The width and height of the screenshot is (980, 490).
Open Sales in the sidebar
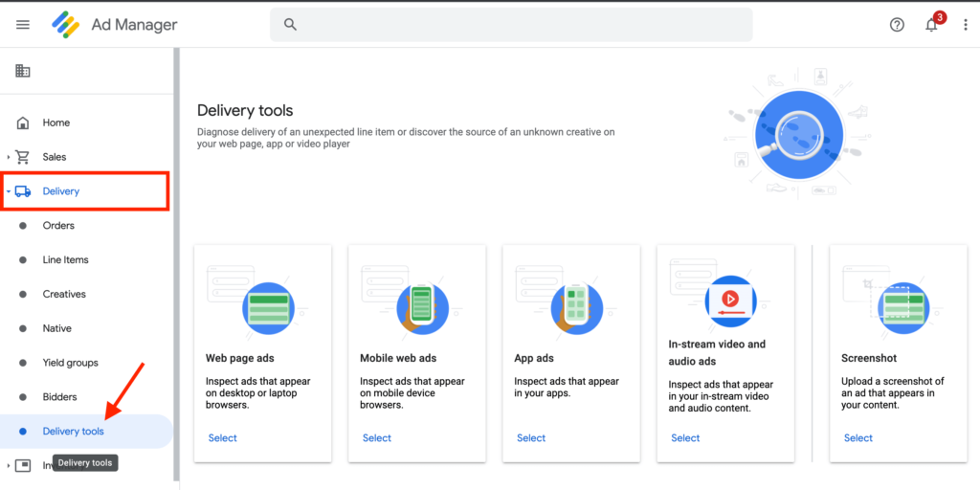(x=55, y=157)
